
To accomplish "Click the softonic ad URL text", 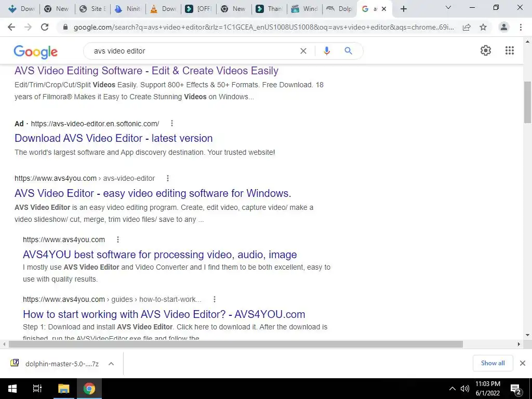I will 95,124.
